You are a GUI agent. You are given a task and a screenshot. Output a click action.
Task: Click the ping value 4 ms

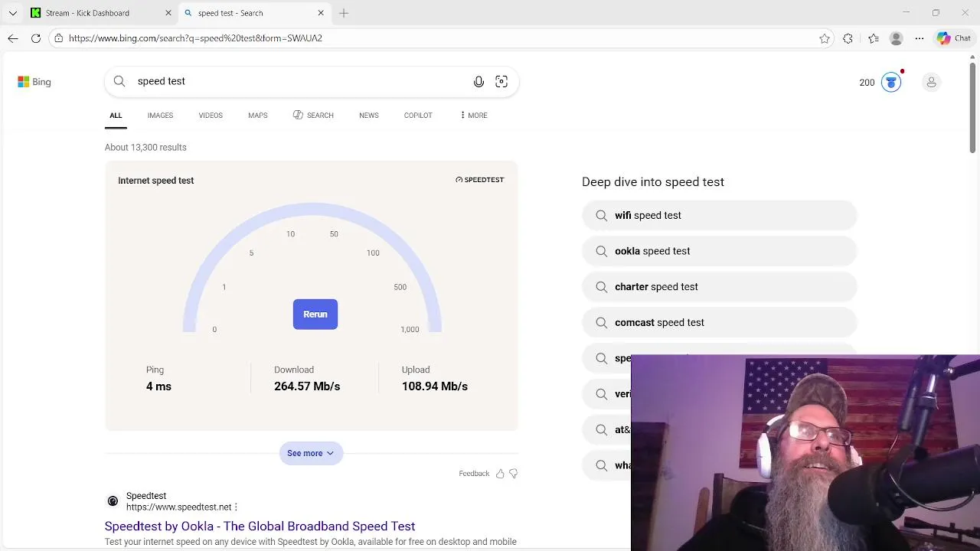point(158,386)
